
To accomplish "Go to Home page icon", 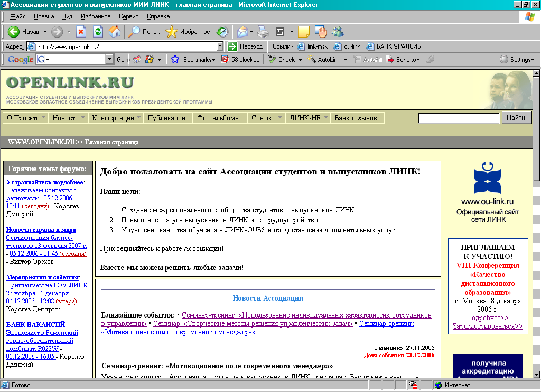I will (115, 32).
